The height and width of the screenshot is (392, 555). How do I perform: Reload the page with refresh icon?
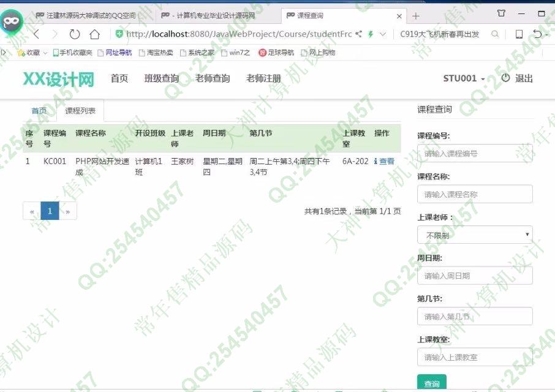coord(75,34)
